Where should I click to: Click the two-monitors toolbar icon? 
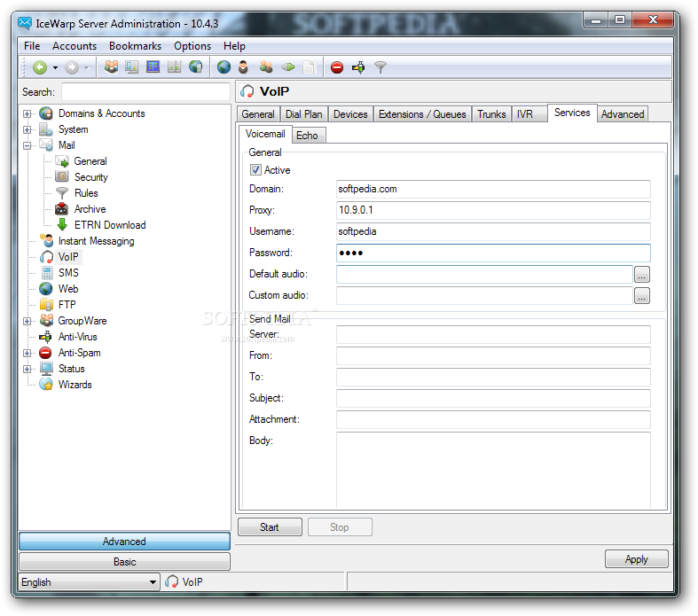tap(132, 67)
